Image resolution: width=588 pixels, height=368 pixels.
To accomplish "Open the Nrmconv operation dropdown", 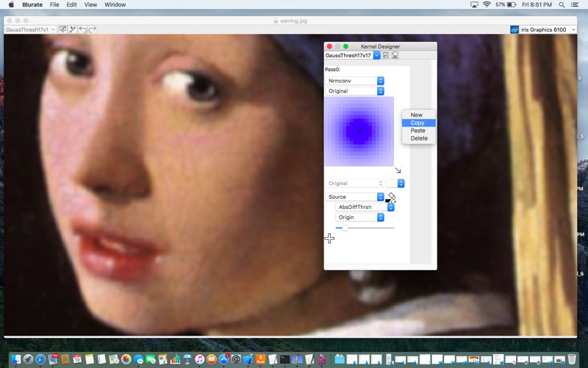I will tap(355, 81).
